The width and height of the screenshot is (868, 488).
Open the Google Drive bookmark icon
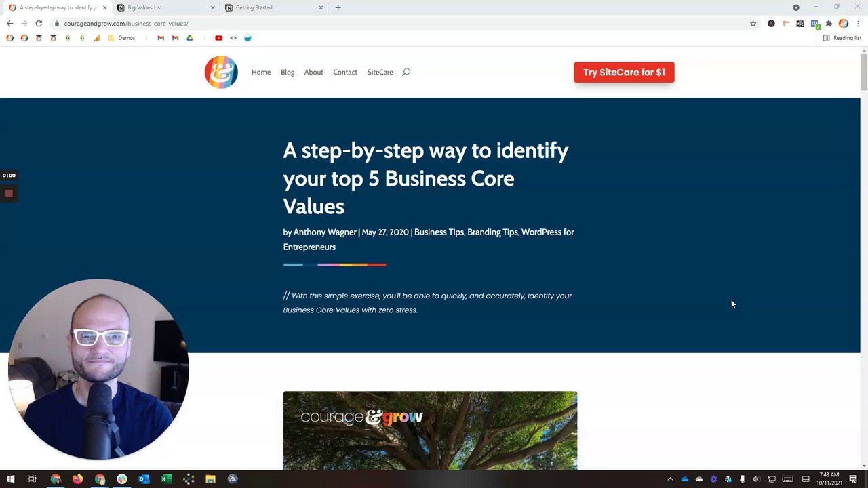(x=190, y=38)
